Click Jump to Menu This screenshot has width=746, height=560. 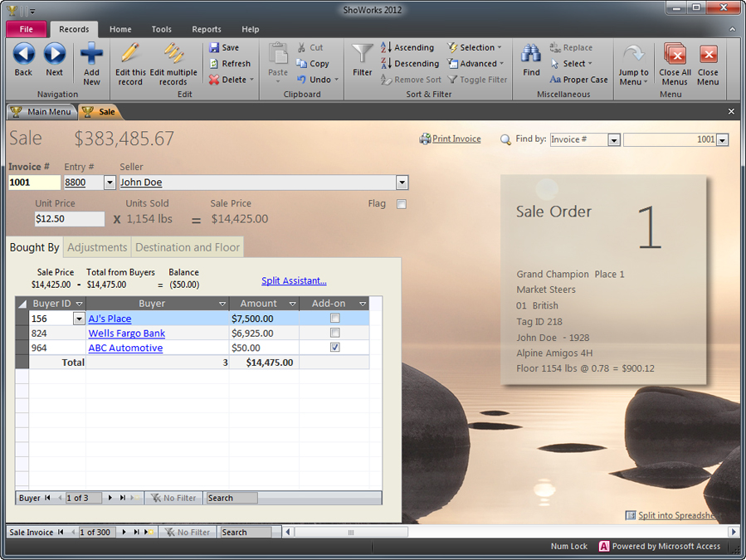[x=633, y=62]
